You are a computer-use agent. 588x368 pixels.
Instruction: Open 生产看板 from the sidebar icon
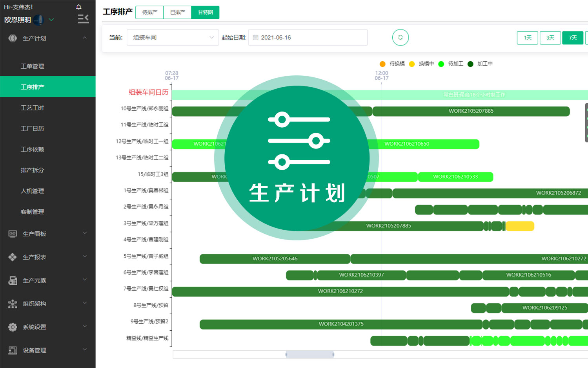pos(12,233)
